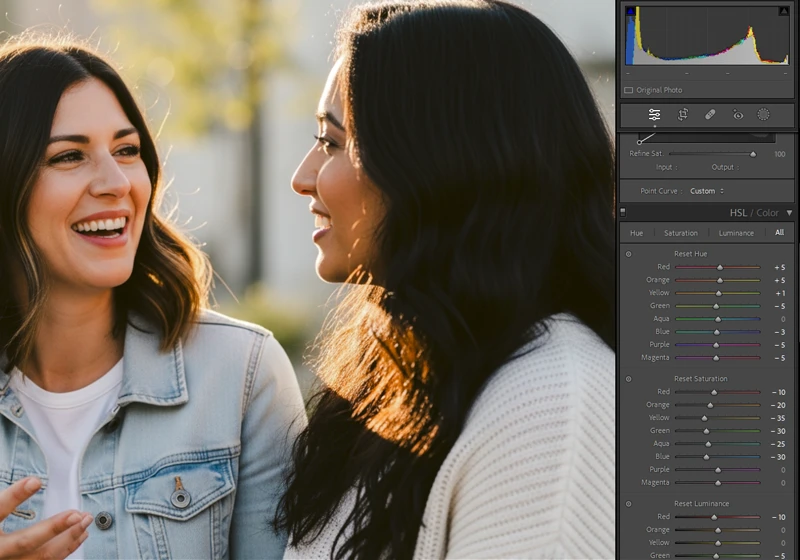This screenshot has width=800, height=560.
Task: Click the Luminance Orange slider handle
Action: pyautogui.click(x=718, y=530)
